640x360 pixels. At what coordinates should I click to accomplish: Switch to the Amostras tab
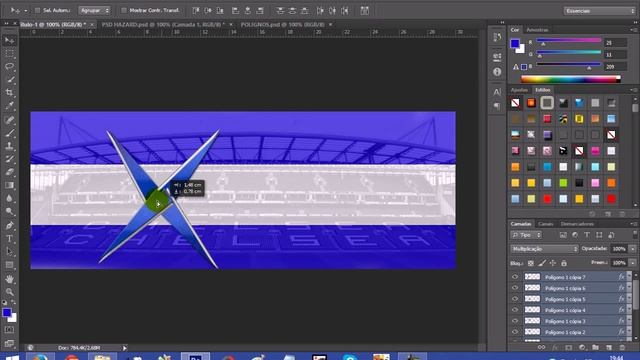537,30
